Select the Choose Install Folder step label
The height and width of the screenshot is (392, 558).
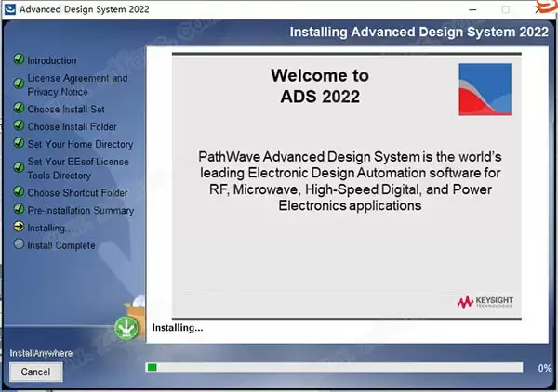73,126
